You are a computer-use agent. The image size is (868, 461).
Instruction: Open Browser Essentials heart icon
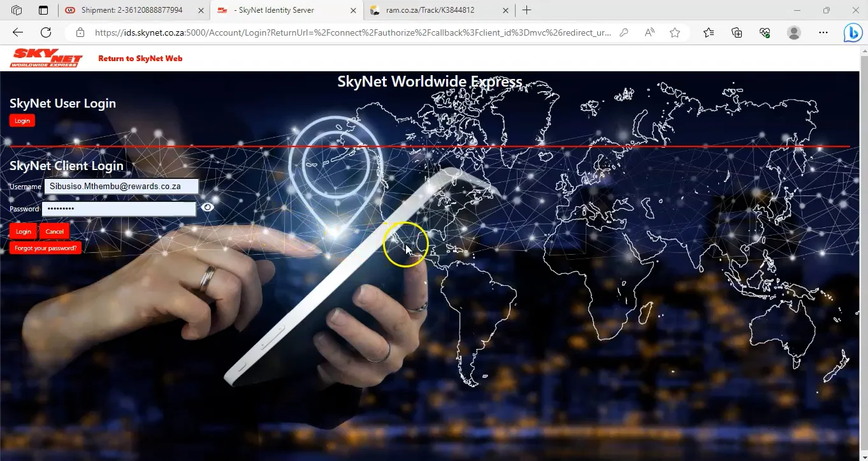pos(765,32)
